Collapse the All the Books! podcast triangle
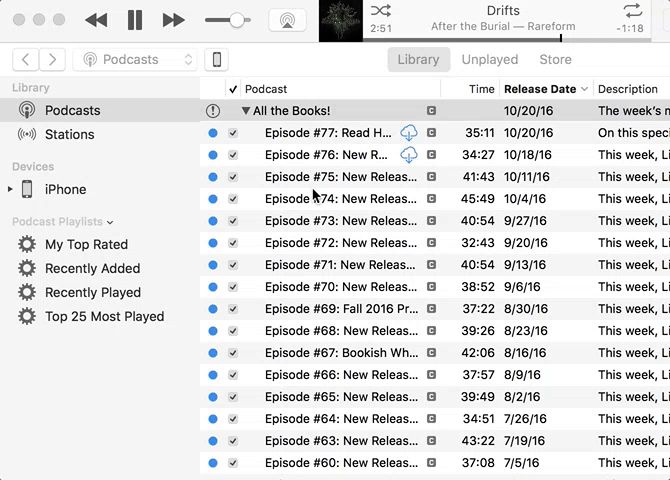The width and height of the screenshot is (670, 480). click(x=246, y=111)
